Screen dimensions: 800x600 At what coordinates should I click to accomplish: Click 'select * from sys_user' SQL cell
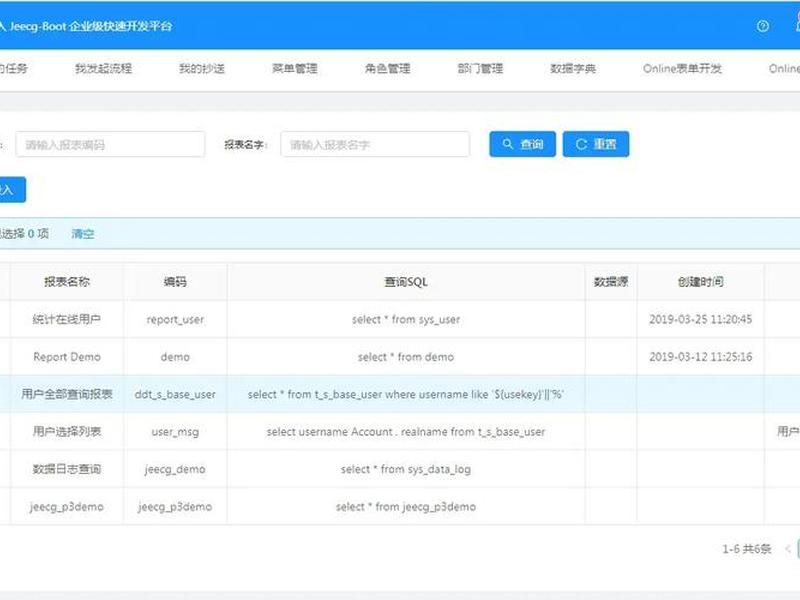tap(406, 319)
